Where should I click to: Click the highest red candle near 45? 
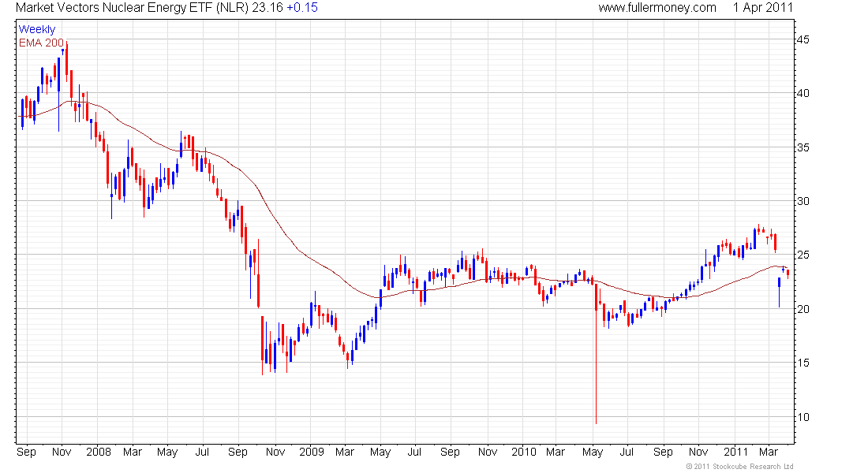click(x=67, y=59)
